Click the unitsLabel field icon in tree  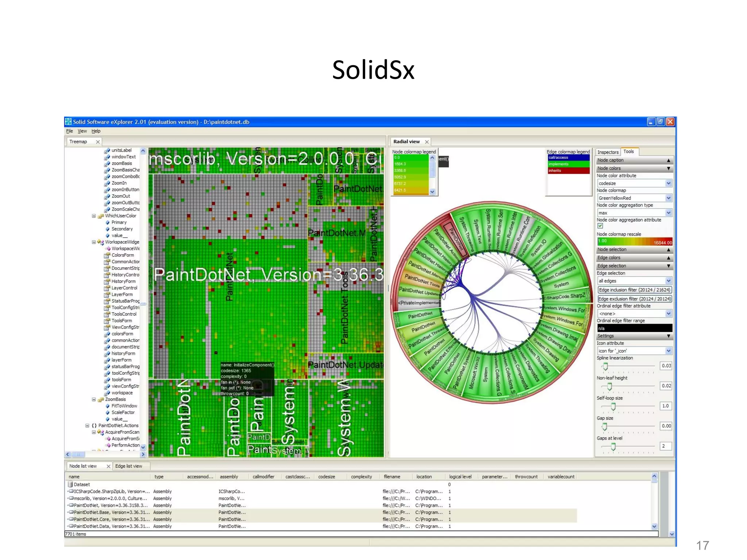point(107,151)
